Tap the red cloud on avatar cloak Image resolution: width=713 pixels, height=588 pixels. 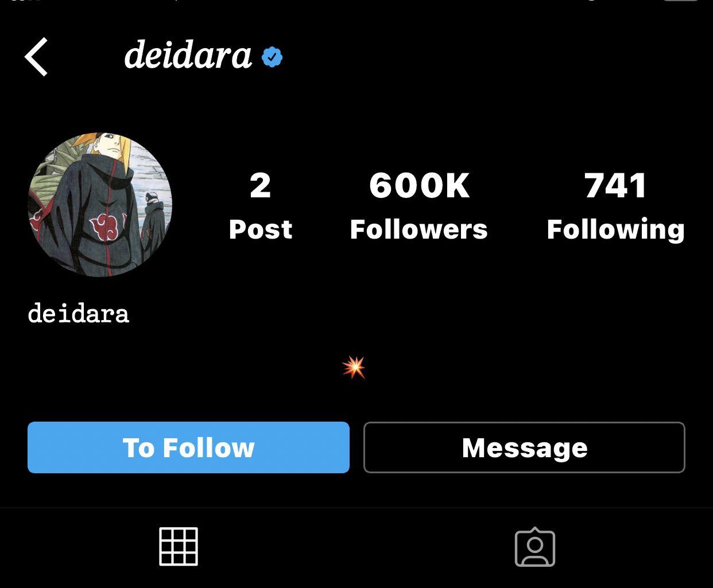(x=105, y=225)
